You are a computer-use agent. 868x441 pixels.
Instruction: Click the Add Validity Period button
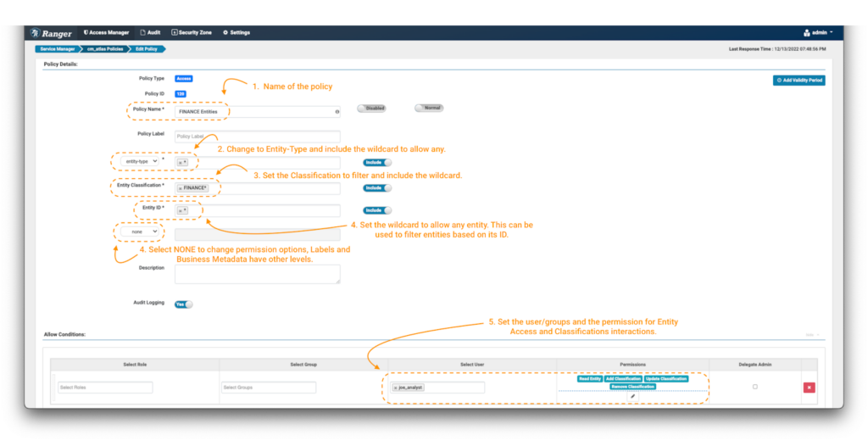tap(798, 81)
